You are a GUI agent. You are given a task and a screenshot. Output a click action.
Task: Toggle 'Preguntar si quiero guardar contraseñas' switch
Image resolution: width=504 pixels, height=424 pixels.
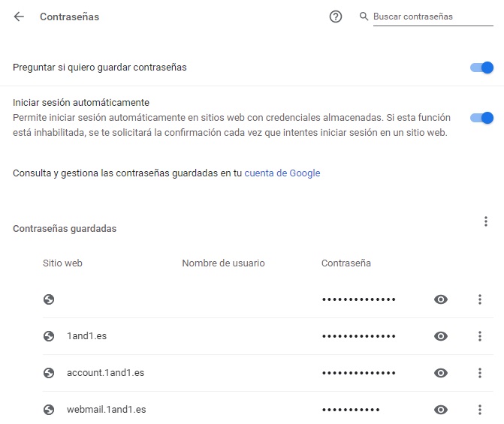pyautogui.click(x=481, y=68)
